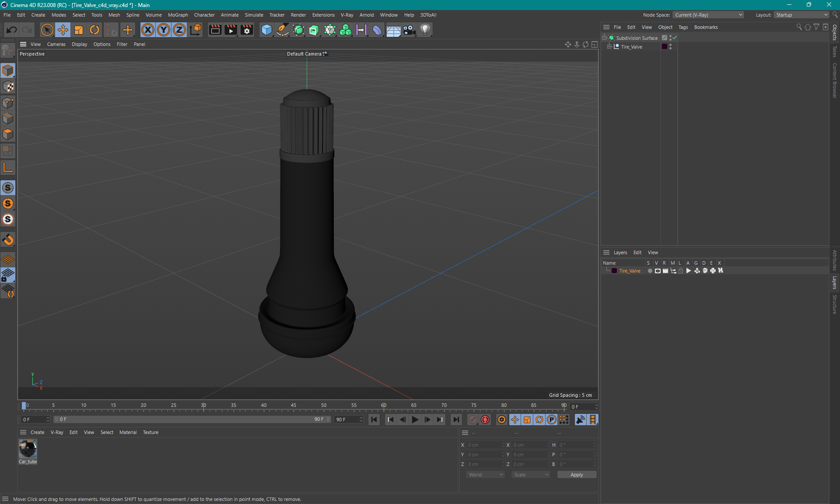The width and height of the screenshot is (840, 504).
Task: Toggle X axis lock
Action: pos(148,30)
